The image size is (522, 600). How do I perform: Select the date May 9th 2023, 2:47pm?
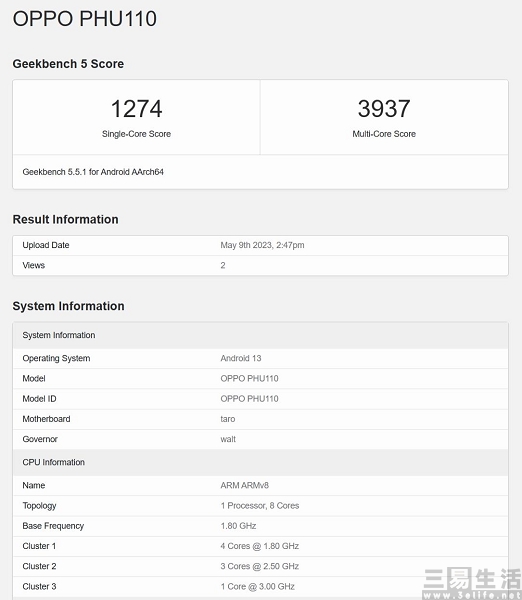tap(262, 245)
